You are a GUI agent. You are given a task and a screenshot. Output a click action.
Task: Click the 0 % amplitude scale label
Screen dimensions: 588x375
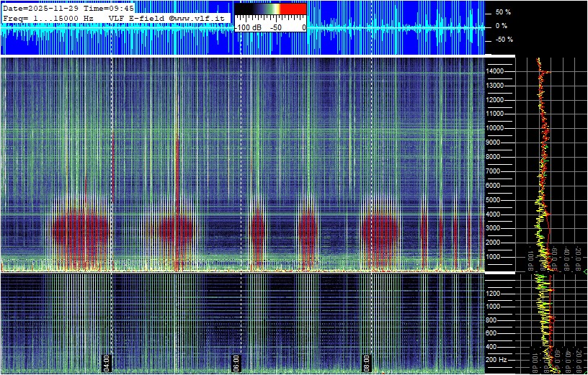pyautogui.click(x=501, y=26)
